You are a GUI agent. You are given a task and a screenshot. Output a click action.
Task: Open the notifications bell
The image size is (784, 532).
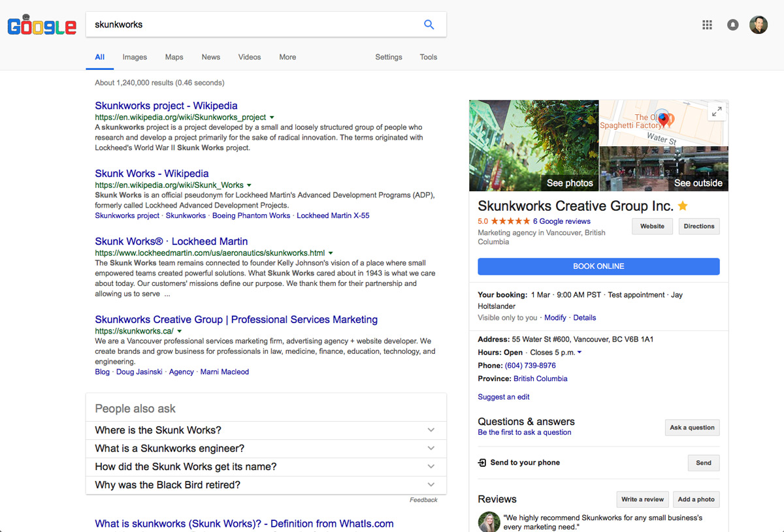pos(733,25)
